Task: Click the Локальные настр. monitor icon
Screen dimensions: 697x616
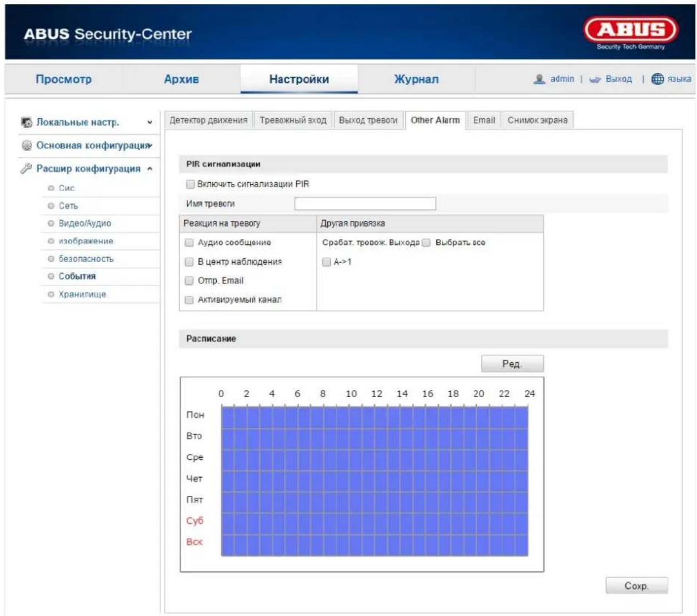Action: (26, 122)
